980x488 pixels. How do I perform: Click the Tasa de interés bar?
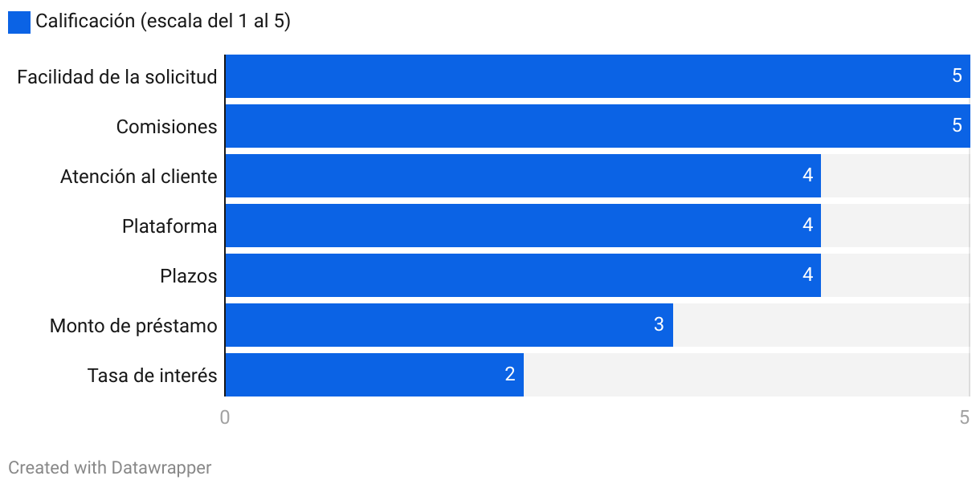(374, 375)
